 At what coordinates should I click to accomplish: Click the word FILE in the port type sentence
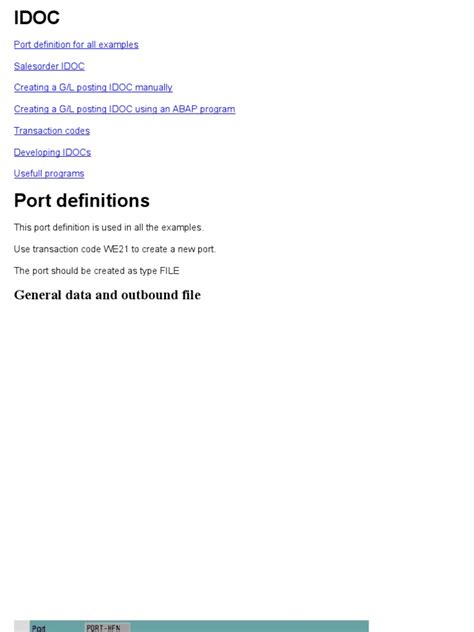click(x=169, y=271)
